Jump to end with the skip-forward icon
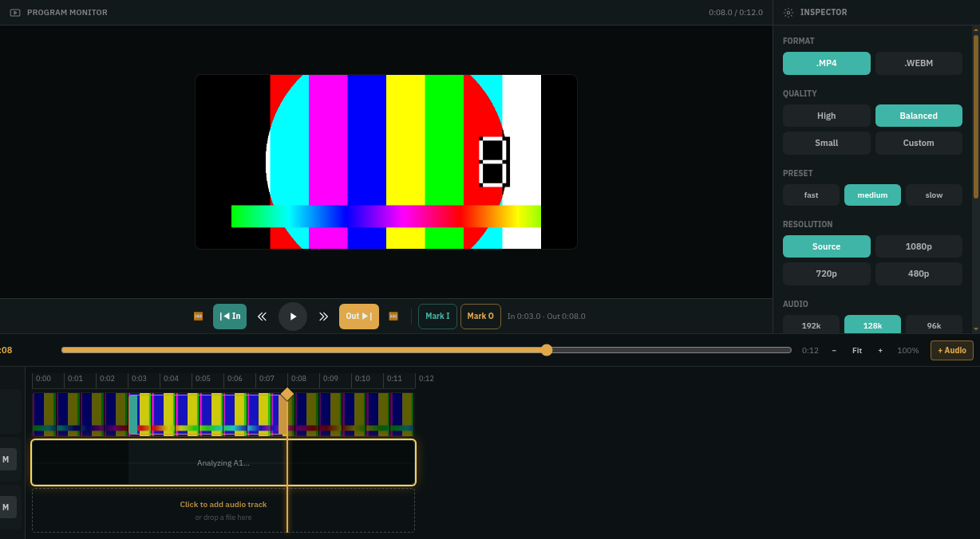 coord(393,317)
